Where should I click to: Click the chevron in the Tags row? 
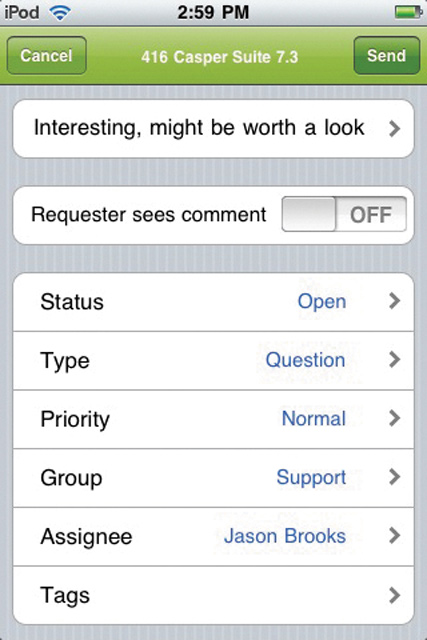click(x=394, y=595)
